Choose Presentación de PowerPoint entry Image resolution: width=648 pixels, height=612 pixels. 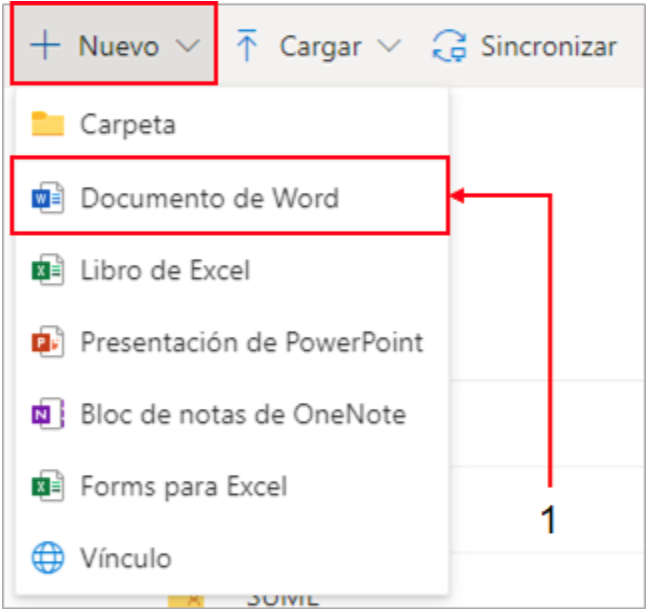click(232, 342)
